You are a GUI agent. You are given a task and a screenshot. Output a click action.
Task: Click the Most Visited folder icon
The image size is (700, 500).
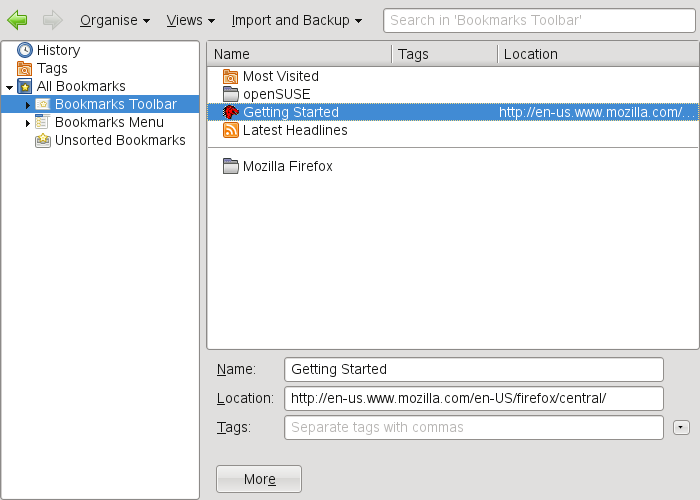tap(231, 76)
